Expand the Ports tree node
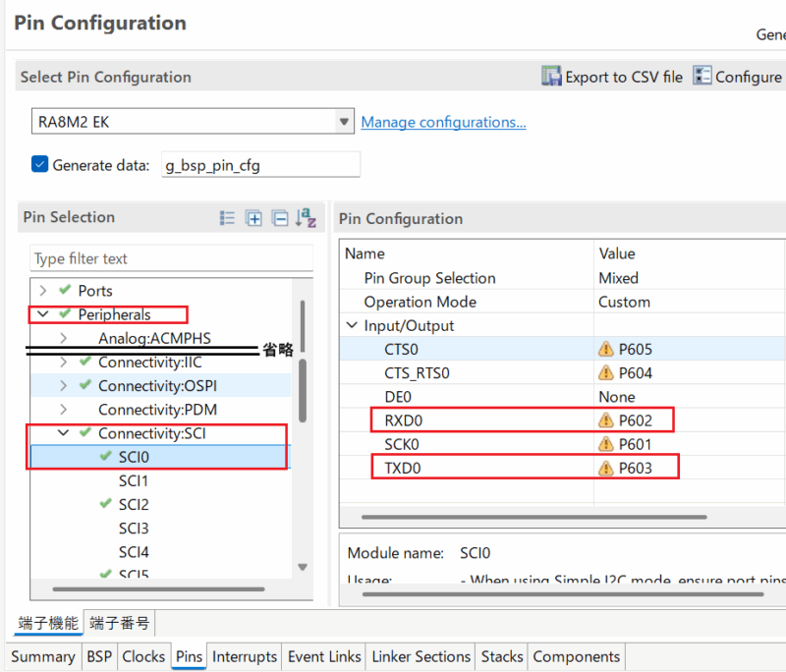 (x=42, y=291)
